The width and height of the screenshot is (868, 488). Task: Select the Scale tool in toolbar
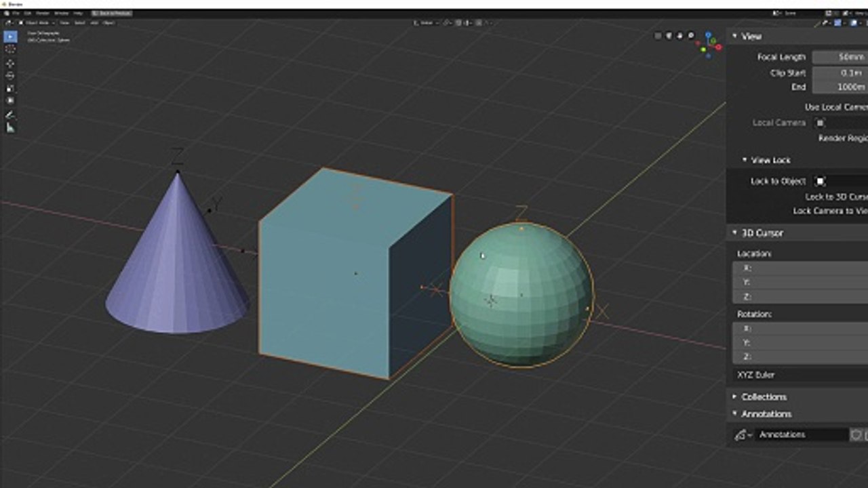pos(10,88)
